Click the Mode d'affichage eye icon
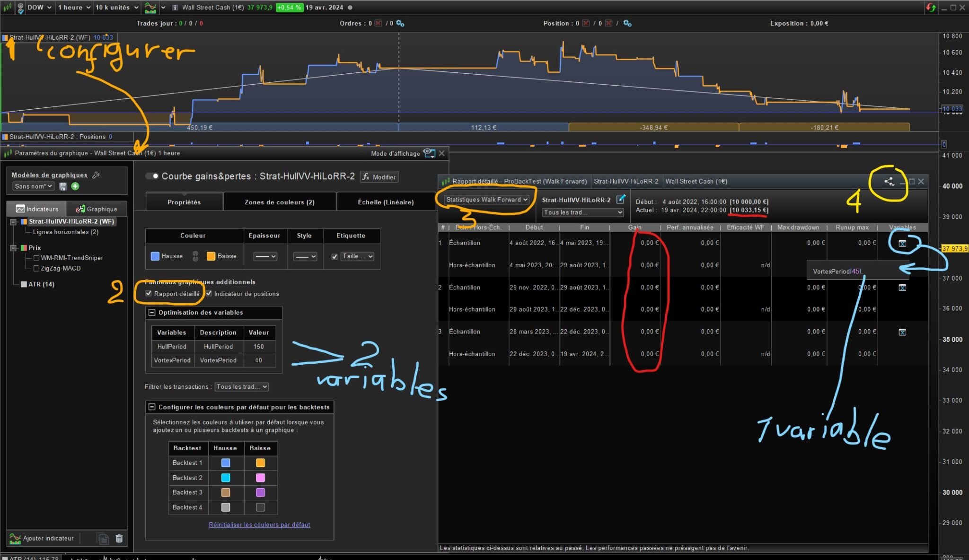969x560 pixels. (x=429, y=153)
